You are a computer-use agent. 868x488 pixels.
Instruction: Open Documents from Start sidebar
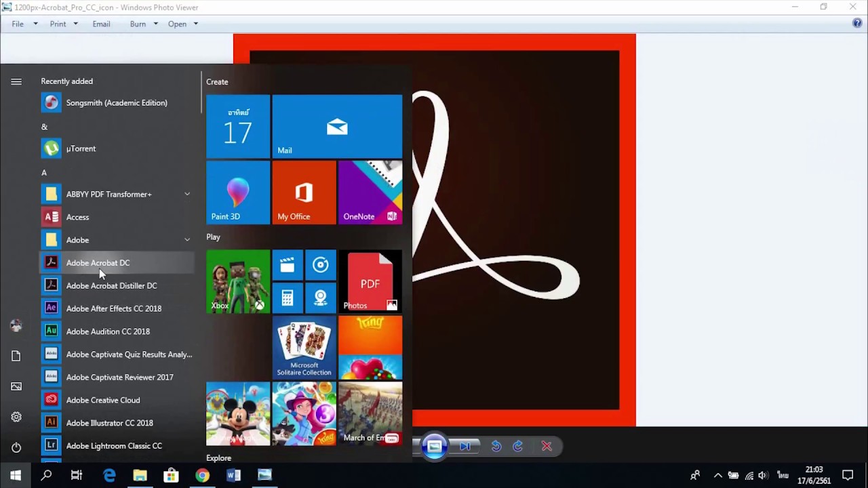(x=16, y=356)
